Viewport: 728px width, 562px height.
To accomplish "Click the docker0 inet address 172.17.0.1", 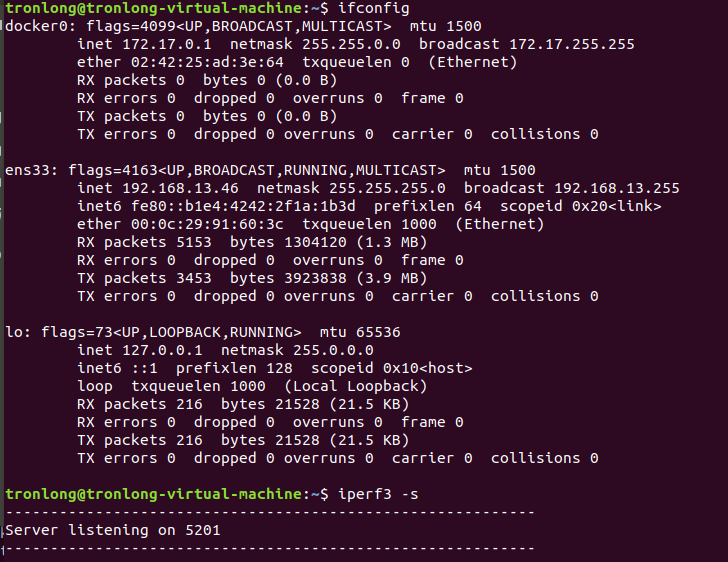I will [x=167, y=44].
